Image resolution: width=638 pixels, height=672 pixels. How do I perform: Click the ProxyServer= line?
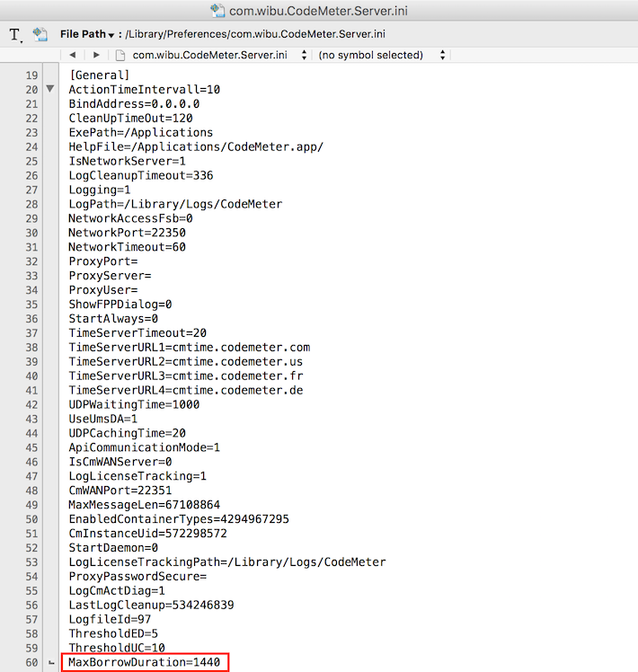[x=110, y=276]
